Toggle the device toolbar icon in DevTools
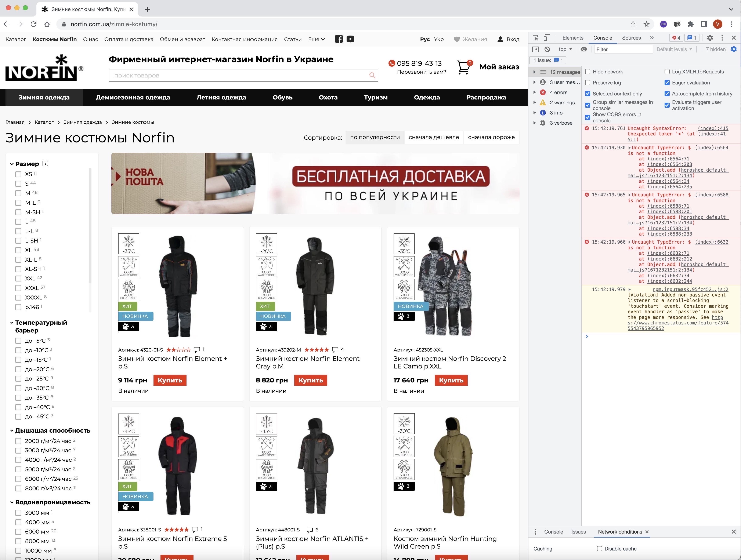Image resolution: width=741 pixels, height=560 pixels. pyautogui.click(x=547, y=38)
